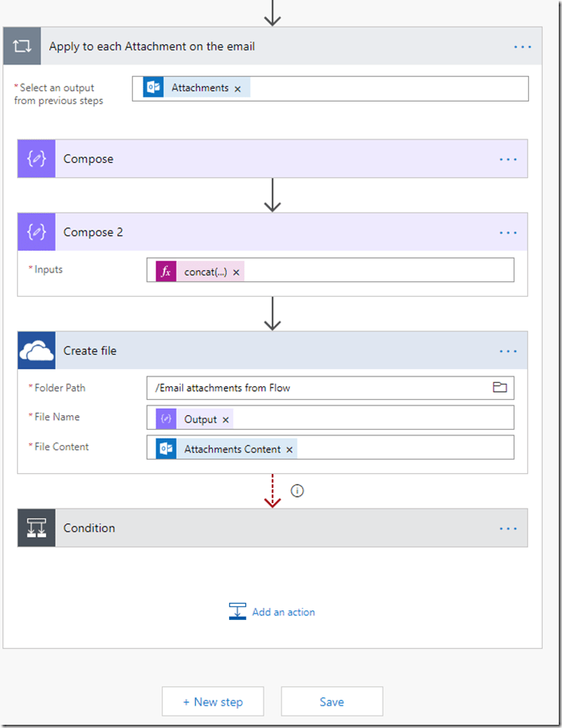
Task: Click the Apply to each loop icon
Action: [x=22, y=46]
